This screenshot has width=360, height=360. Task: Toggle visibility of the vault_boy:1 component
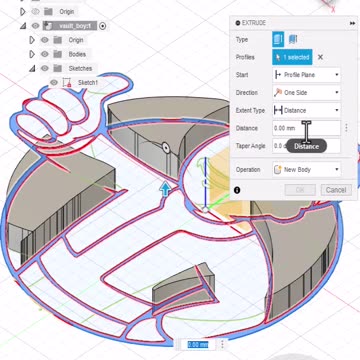(x=35, y=26)
